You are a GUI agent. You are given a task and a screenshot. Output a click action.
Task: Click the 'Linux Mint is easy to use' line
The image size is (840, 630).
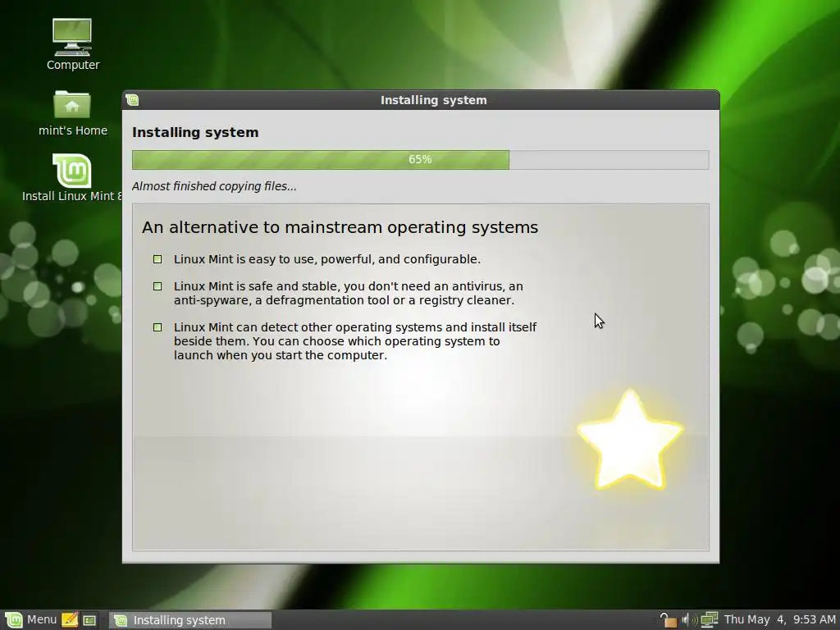(326, 259)
